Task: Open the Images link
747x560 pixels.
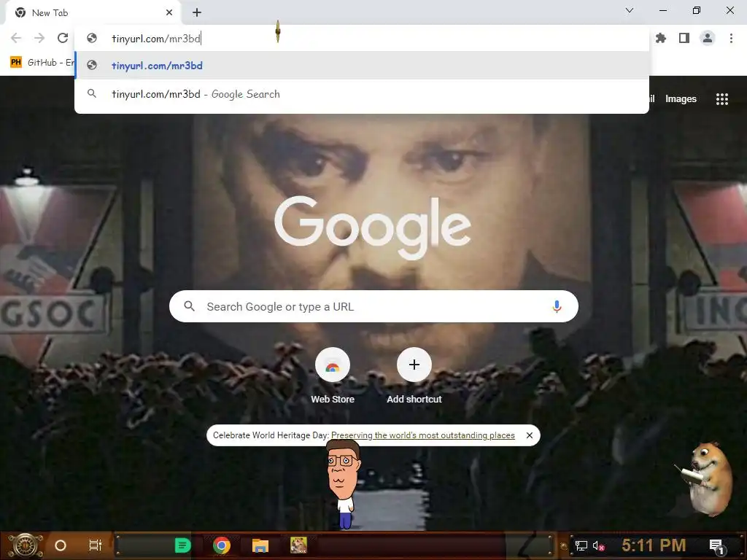Action: click(681, 99)
